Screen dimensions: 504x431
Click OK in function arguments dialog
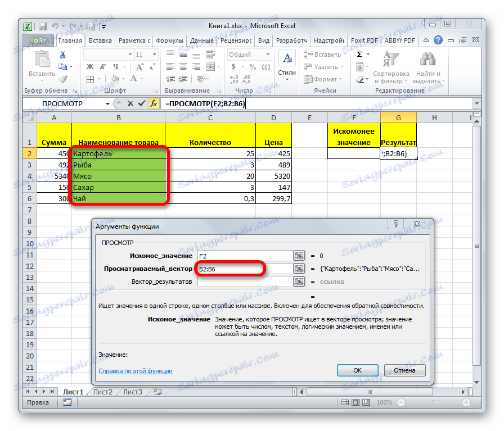(x=357, y=370)
